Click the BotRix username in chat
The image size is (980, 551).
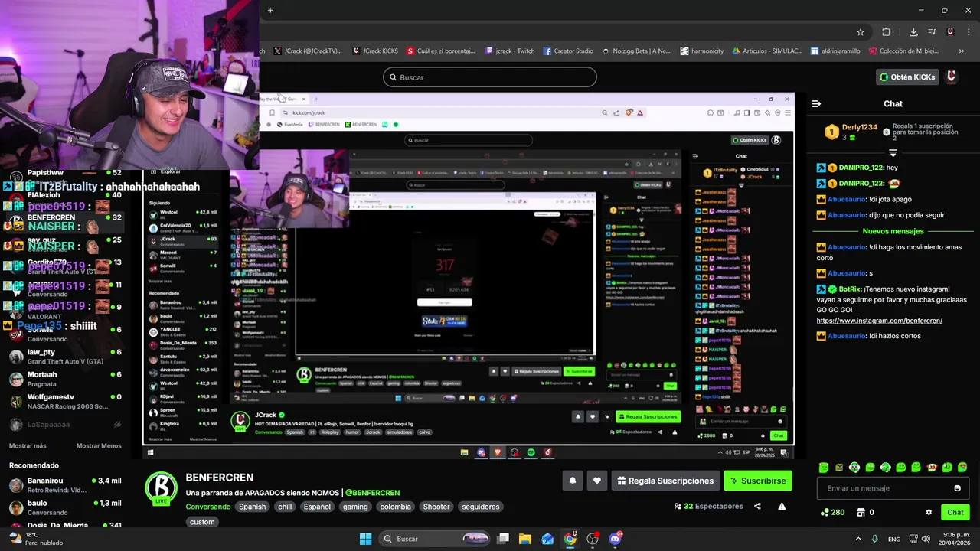[850, 289]
